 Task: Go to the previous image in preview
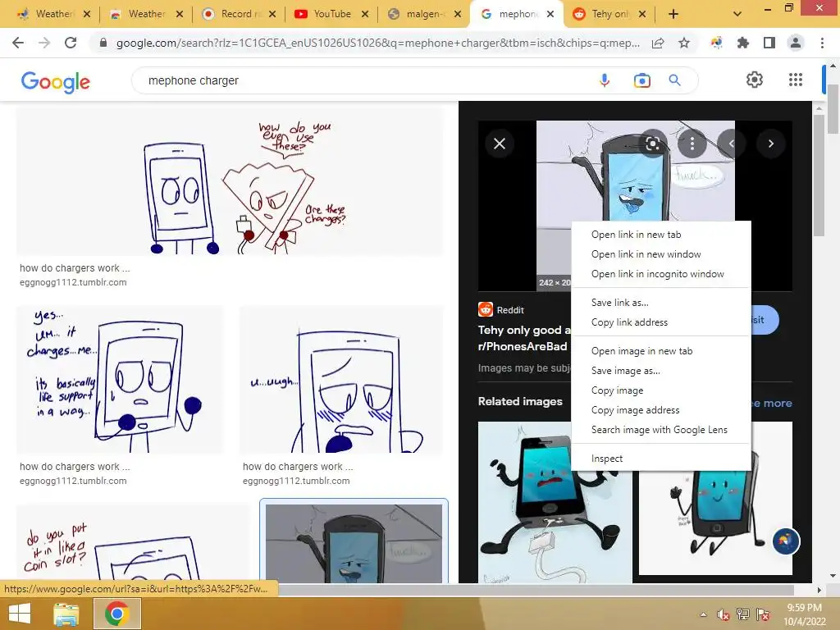click(x=731, y=144)
